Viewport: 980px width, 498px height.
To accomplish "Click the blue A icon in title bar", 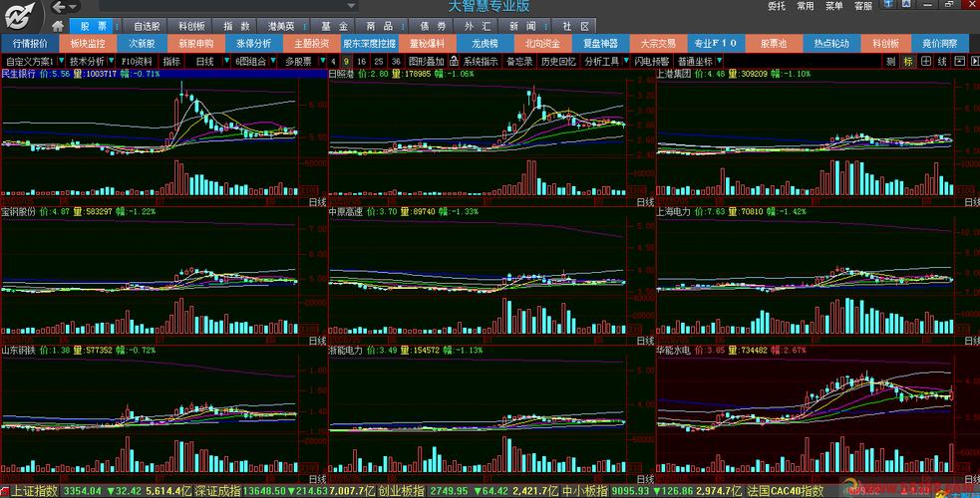I will [905, 4].
